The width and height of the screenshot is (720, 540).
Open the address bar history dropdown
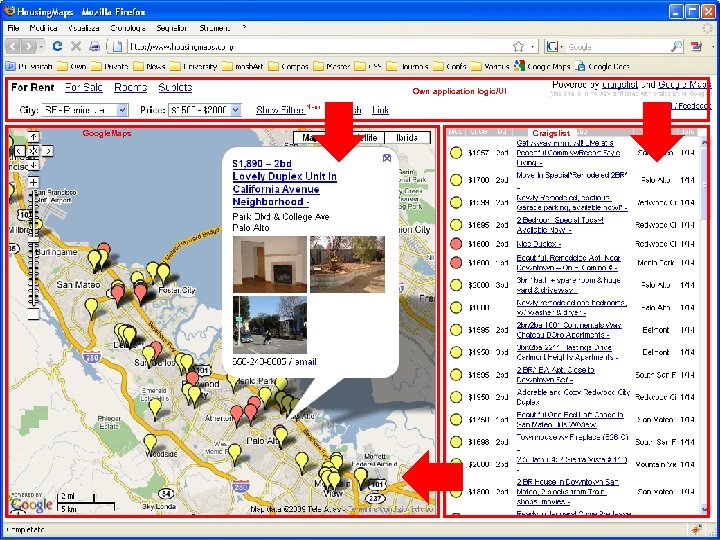(x=533, y=46)
